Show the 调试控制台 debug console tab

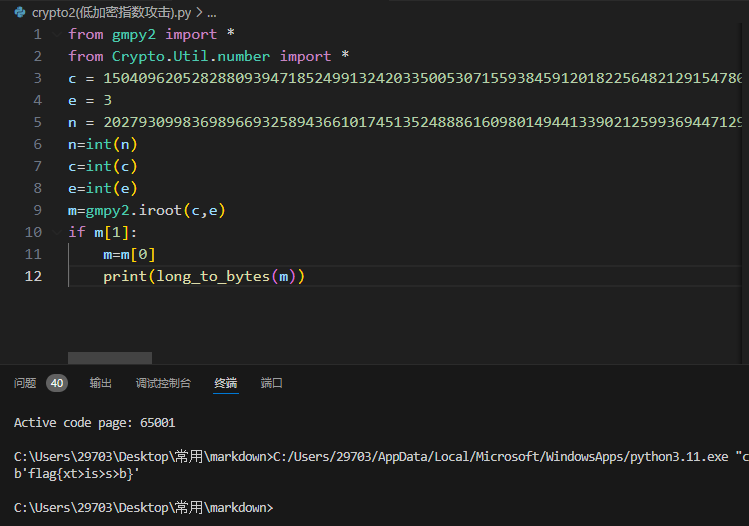click(x=163, y=383)
